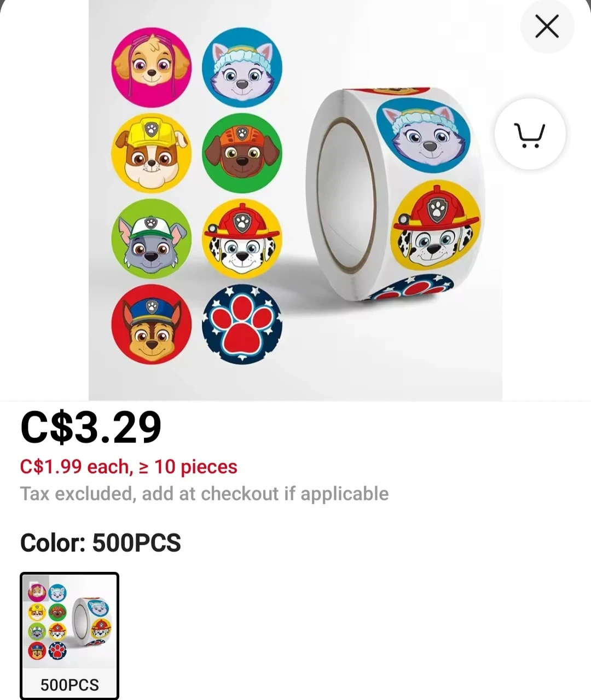Viewport: 591px width, 700px height.
Task: Click the tax excluded notice text
Action: point(204,494)
